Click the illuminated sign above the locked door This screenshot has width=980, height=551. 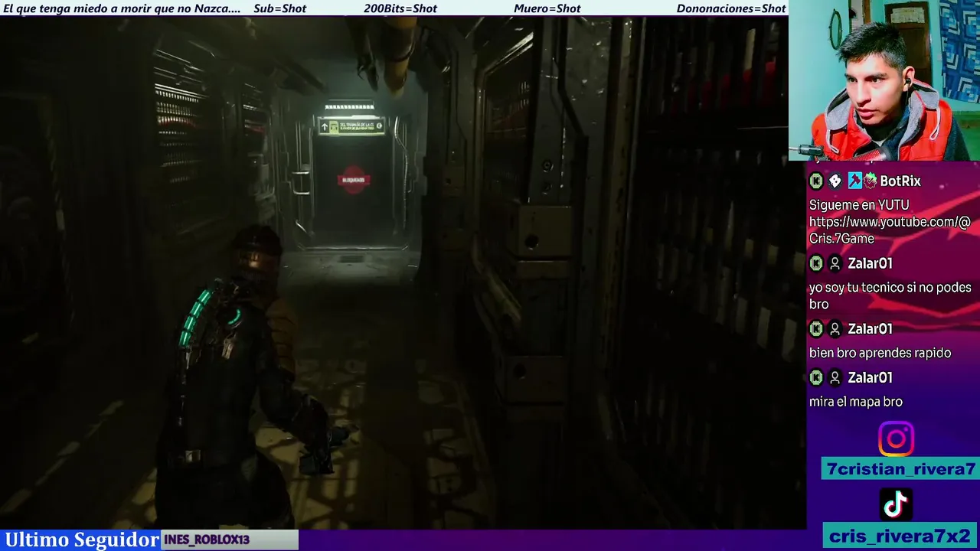351,126
